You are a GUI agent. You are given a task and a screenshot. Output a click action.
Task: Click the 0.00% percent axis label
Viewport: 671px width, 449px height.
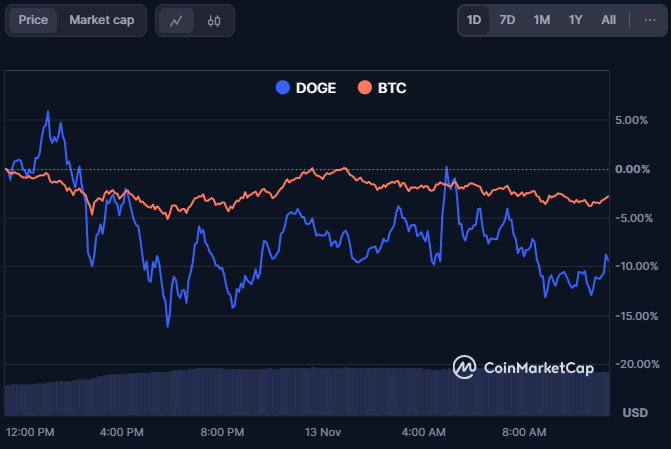(632, 169)
